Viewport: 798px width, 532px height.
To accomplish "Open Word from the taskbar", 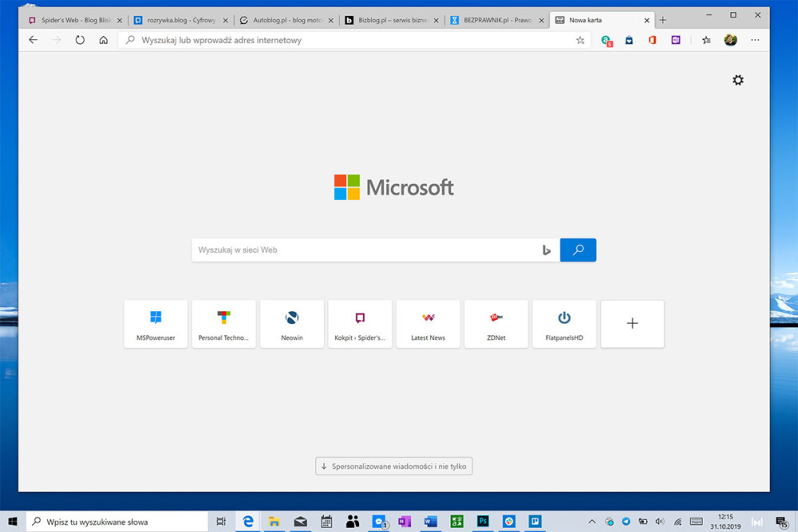I will 431,522.
